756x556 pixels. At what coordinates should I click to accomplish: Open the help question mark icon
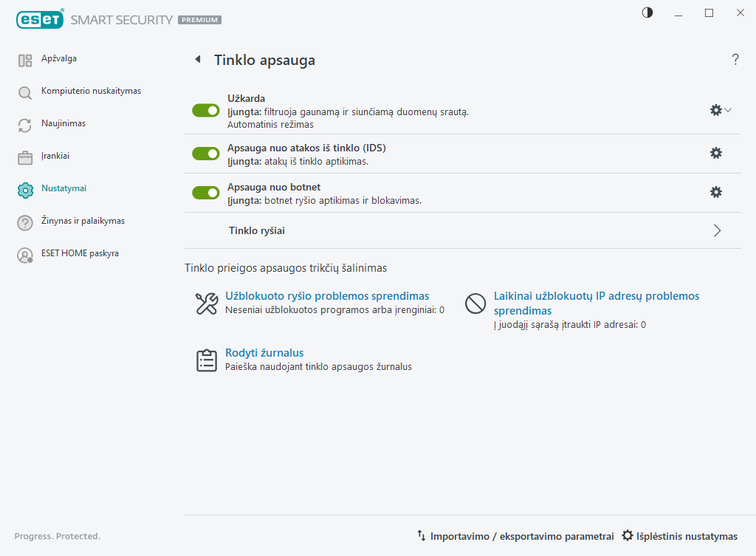pos(735,60)
